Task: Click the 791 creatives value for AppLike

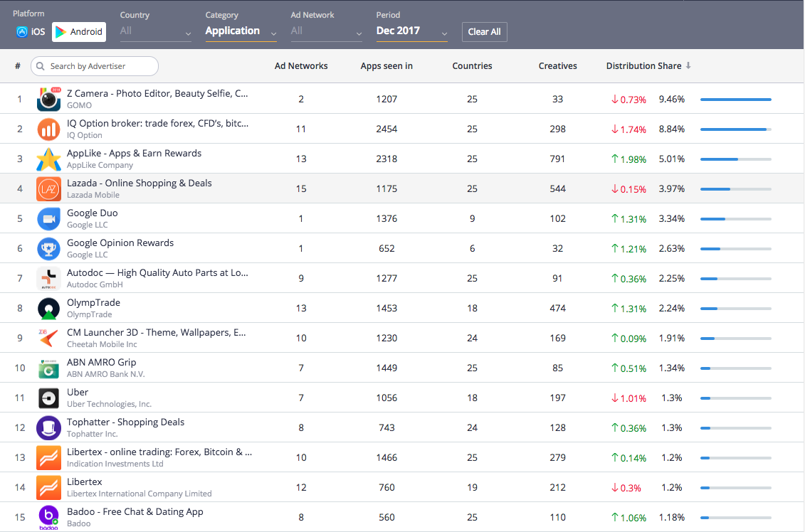Action: (557, 159)
